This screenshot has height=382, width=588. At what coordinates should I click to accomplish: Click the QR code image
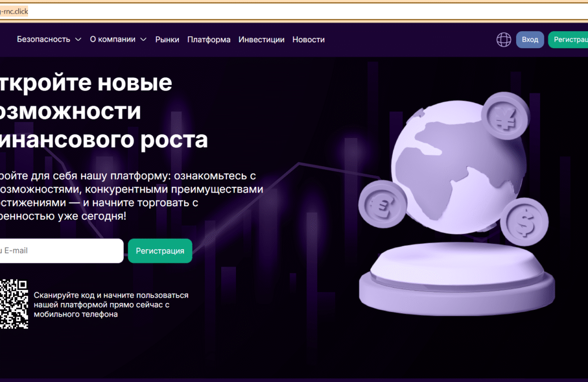click(14, 304)
